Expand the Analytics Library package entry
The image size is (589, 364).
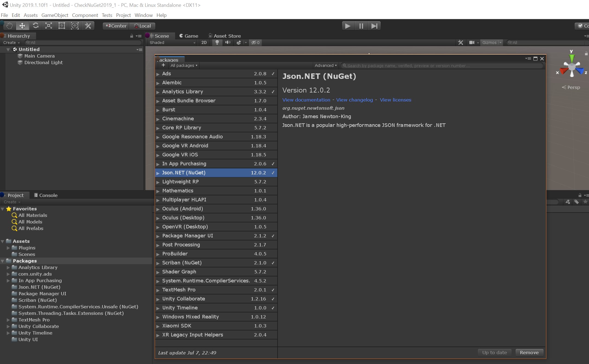pos(159,91)
